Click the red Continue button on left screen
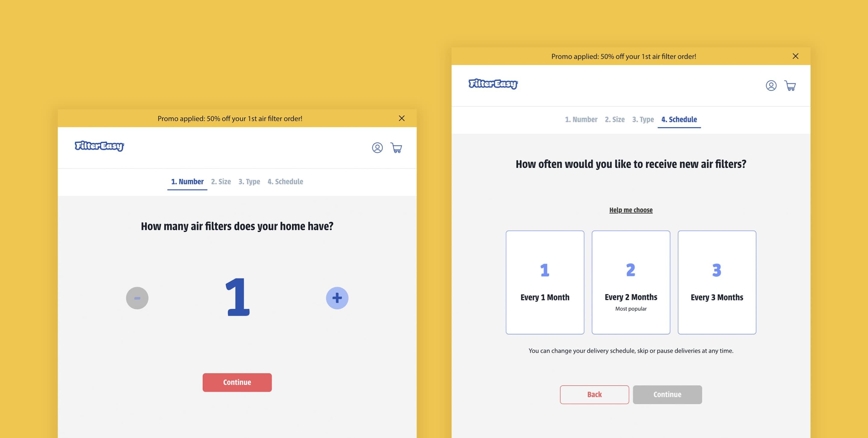This screenshot has height=438, width=868. point(237,382)
